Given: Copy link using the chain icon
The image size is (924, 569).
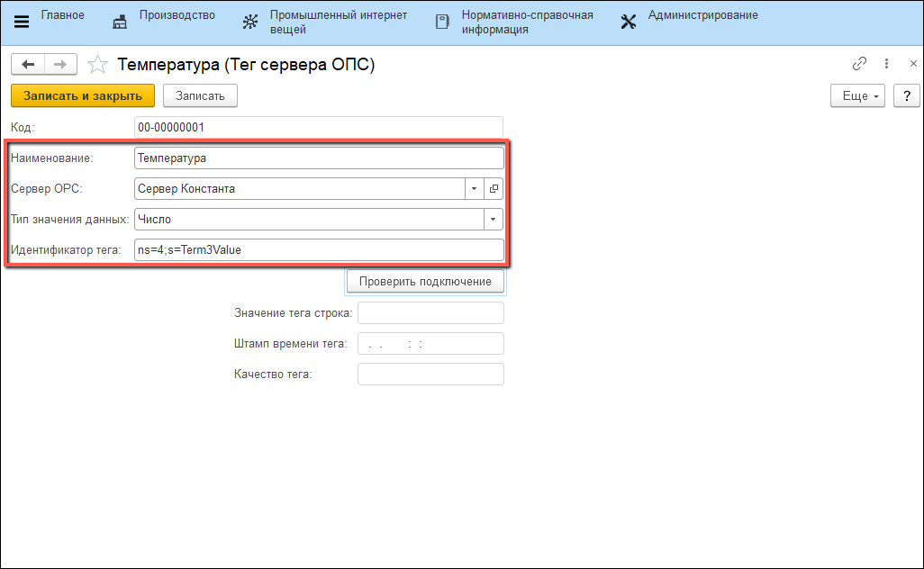Looking at the screenshot, I should [x=859, y=64].
